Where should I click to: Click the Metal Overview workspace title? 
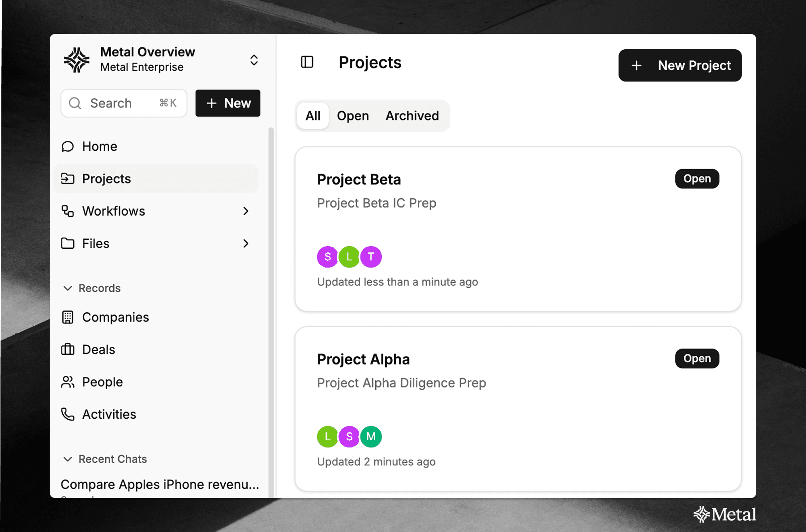coord(147,52)
